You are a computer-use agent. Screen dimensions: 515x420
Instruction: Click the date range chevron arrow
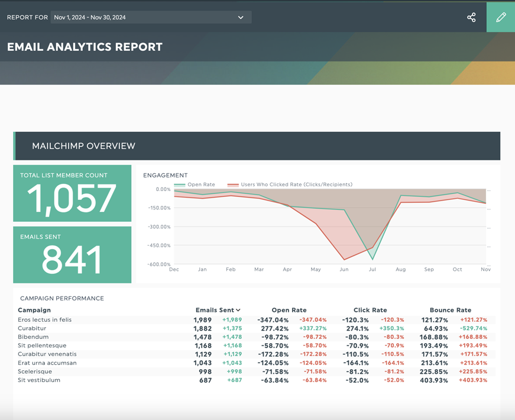[x=241, y=17]
